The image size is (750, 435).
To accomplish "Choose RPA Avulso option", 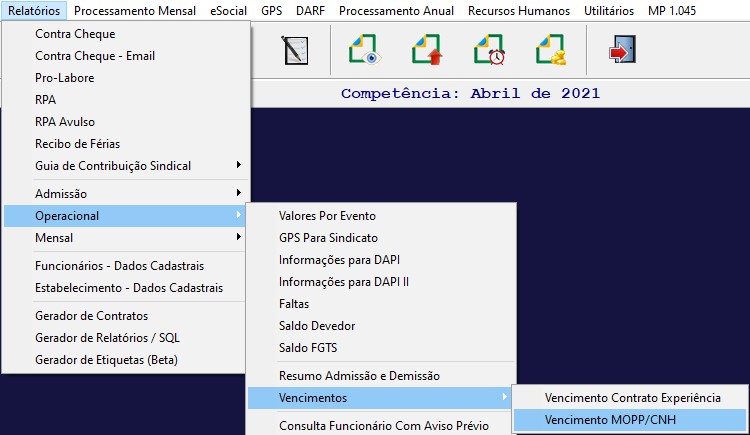I will (126, 122).
